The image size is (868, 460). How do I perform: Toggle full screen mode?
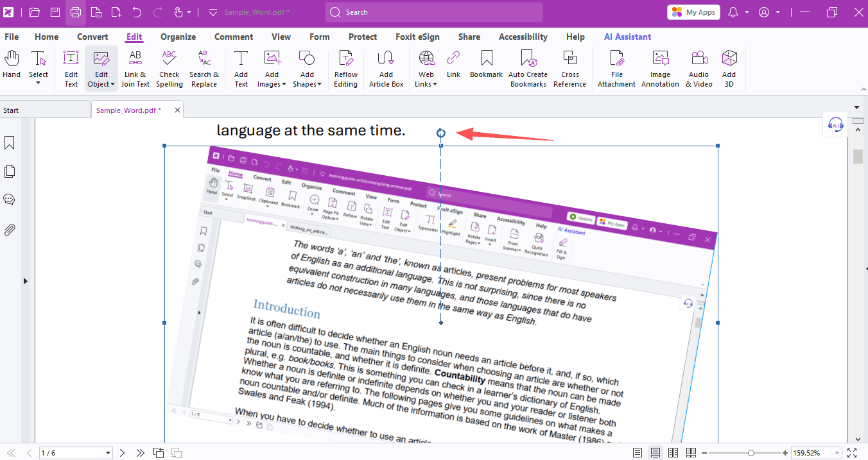point(852,453)
